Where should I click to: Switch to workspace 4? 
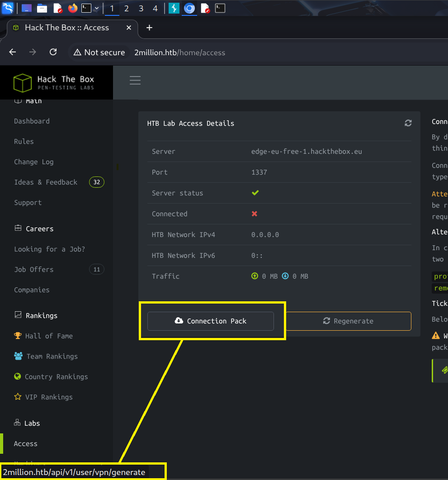[156, 9]
